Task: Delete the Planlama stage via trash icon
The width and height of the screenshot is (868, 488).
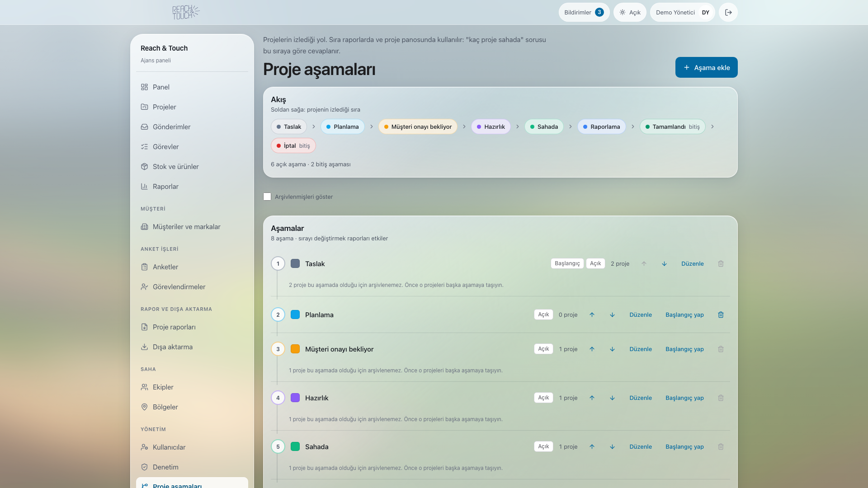Action: 721,314
